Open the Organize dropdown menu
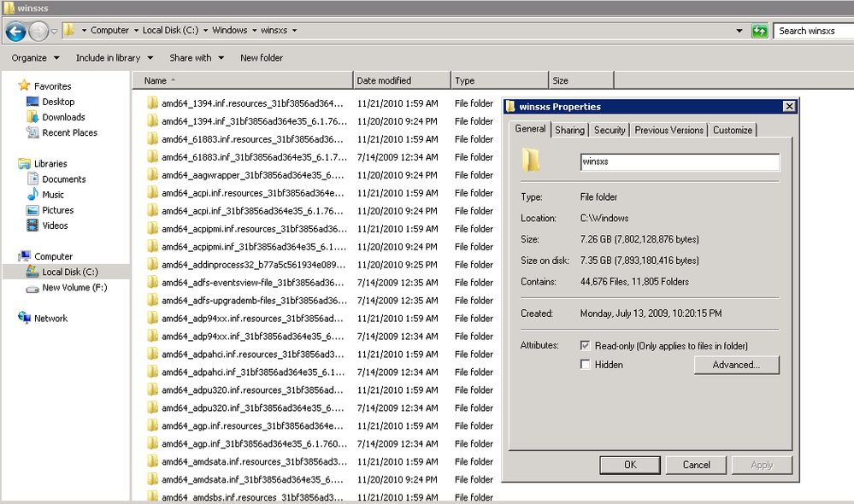854x504 pixels. pyautogui.click(x=35, y=58)
